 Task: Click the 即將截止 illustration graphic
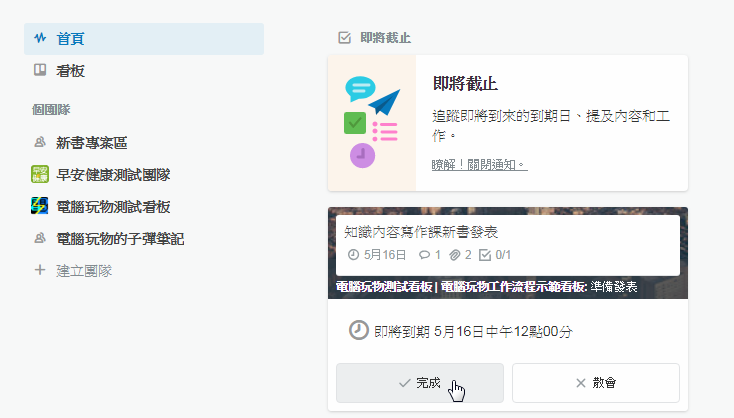(x=372, y=123)
